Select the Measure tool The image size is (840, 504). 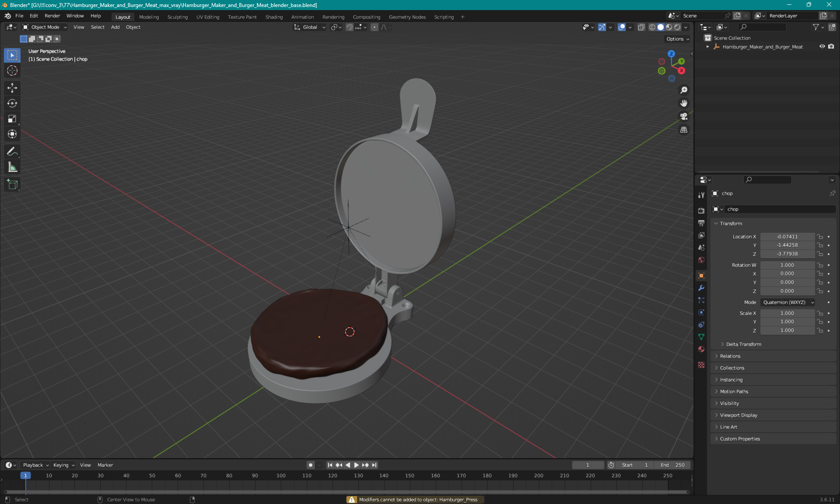click(12, 167)
